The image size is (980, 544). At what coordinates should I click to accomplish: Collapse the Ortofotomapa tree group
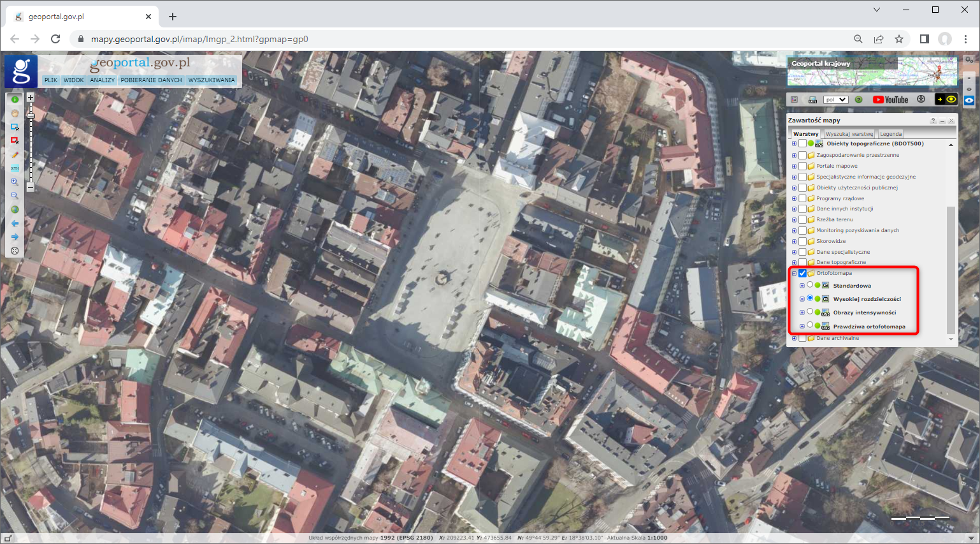coord(794,273)
